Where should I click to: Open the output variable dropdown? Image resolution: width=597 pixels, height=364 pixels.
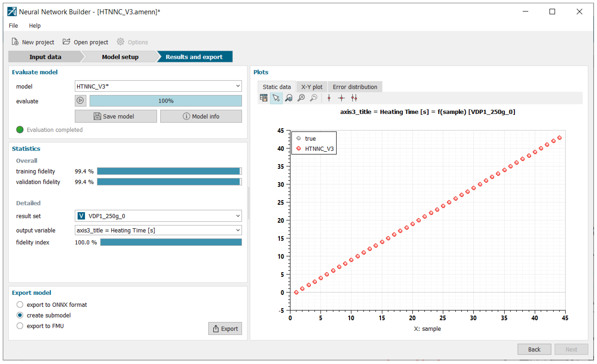[158, 230]
